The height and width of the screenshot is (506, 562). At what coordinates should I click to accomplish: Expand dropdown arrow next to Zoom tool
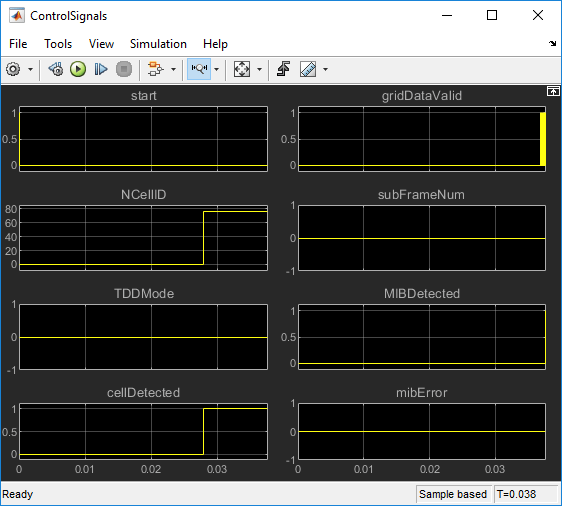(x=216, y=70)
